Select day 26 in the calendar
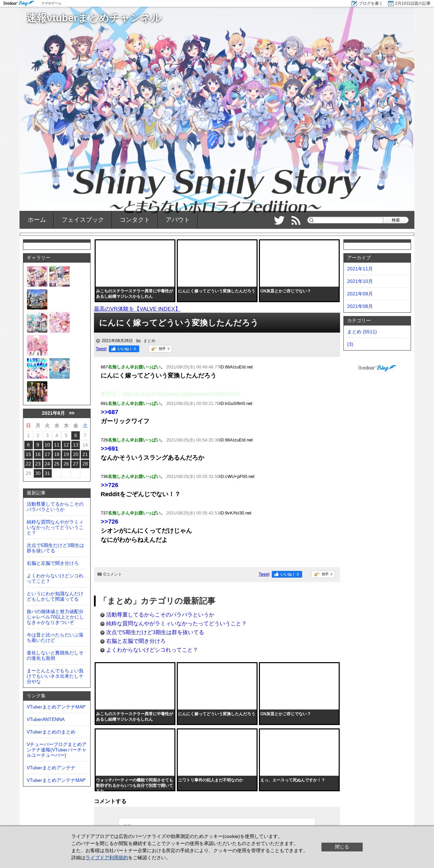This screenshot has height=868, width=434. pyautogui.click(x=66, y=464)
